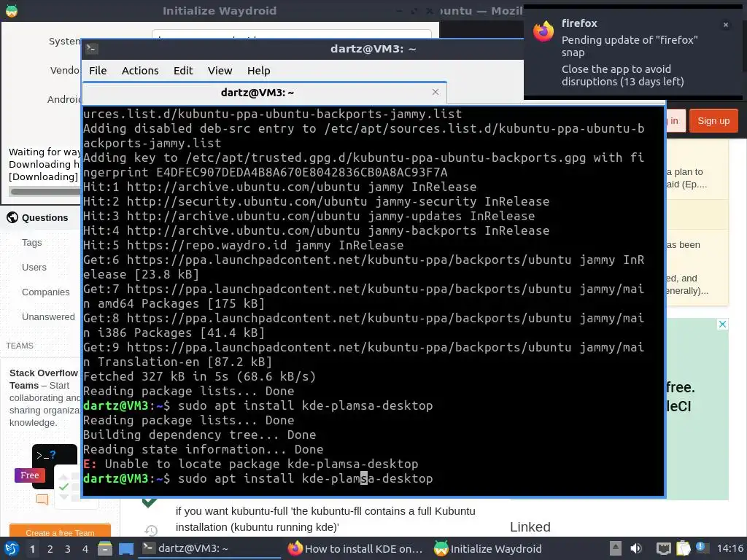747x560 pixels.
Task: Click the Initialize Waydroid download progress bar
Action: [x=44, y=192]
